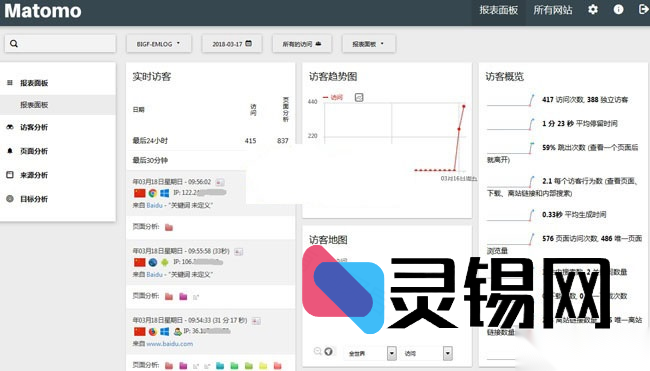This screenshot has width=650, height=371.
Task: Open the settings gear in the top bar
Action: click(593, 10)
